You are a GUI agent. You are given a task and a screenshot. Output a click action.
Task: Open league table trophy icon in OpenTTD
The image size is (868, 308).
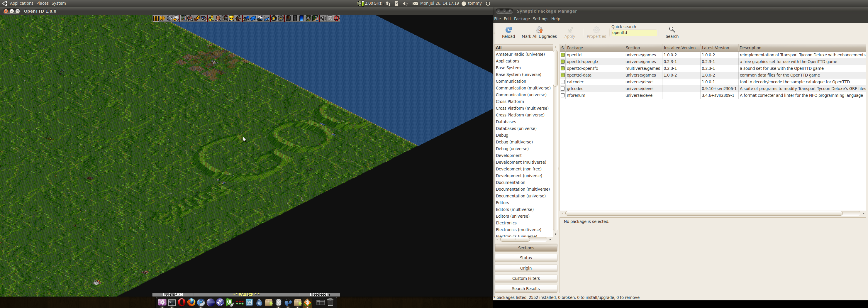click(x=231, y=18)
